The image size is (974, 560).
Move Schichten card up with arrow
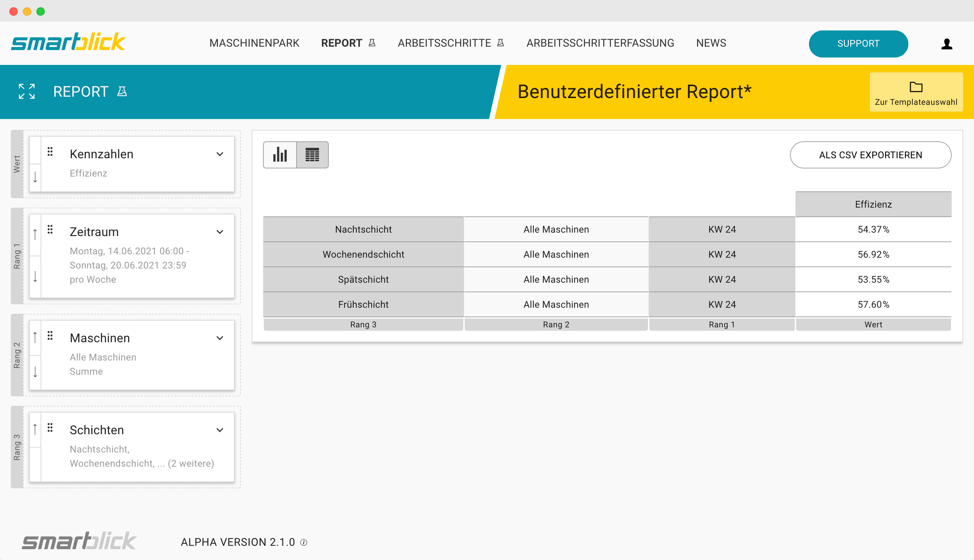35,429
